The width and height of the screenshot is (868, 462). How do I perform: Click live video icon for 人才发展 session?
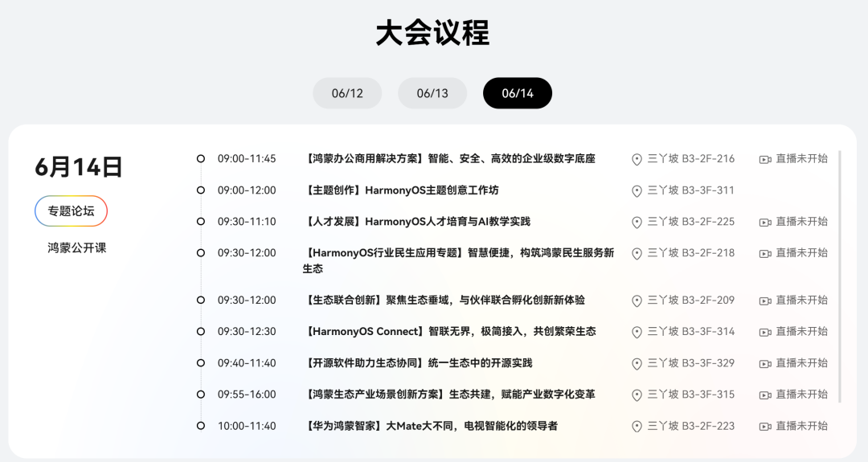click(x=765, y=223)
